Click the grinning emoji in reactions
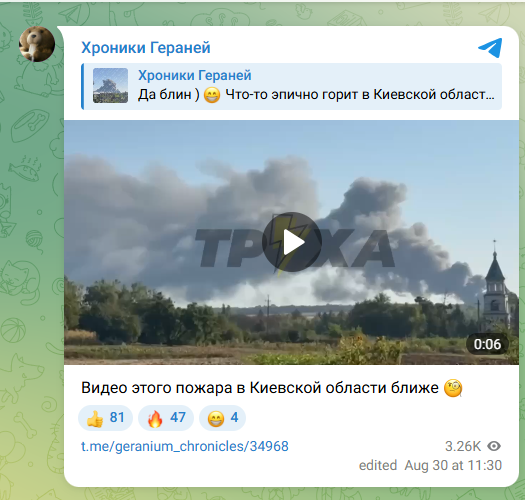Viewport: 525px width, 500px height. pyautogui.click(x=216, y=419)
